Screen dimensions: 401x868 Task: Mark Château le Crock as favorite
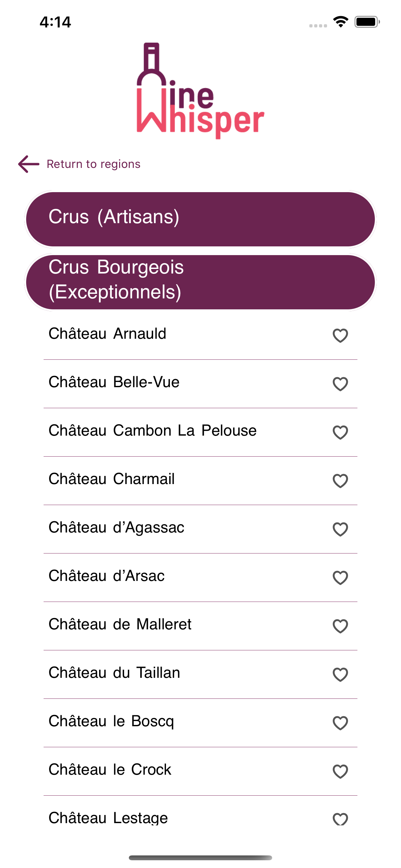pyautogui.click(x=340, y=771)
